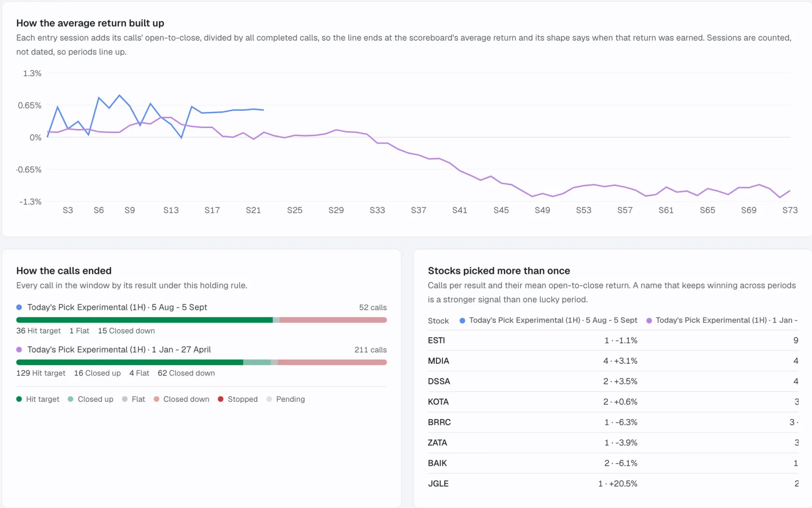Click the ESTI stock row

(x=613, y=340)
